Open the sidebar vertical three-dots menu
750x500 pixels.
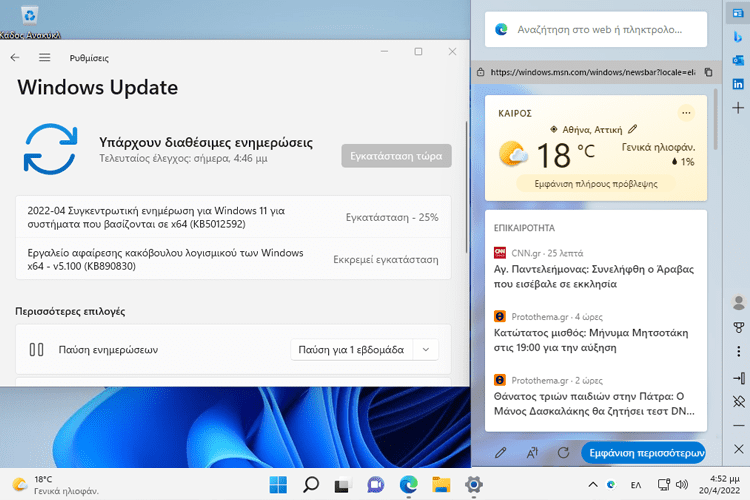click(x=739, y=352)
